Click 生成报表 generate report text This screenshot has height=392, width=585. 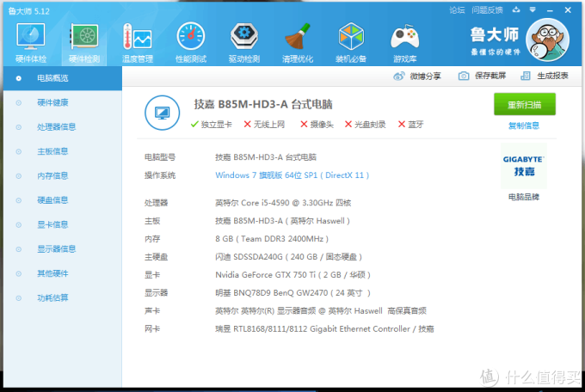552,77
